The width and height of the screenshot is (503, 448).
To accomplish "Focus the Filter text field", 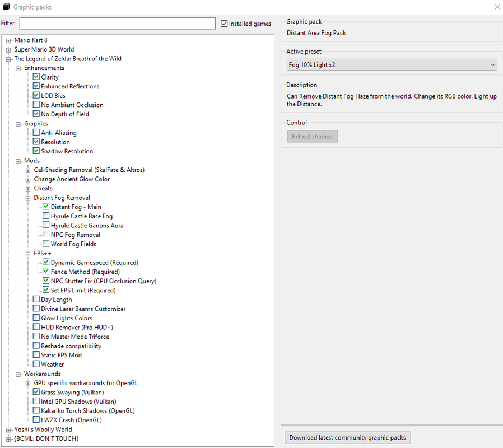I will pos(118,24).
